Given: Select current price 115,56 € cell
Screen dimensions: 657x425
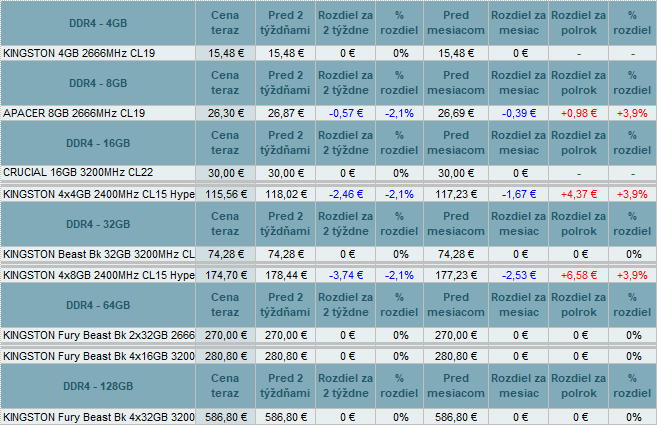Looking at the screenshot, I should coord(225,194).
